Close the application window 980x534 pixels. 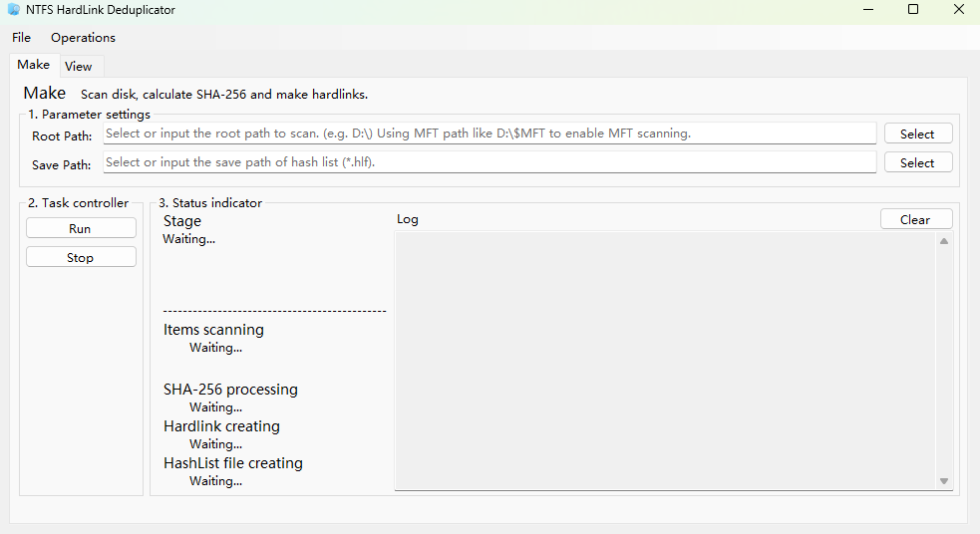959,9
